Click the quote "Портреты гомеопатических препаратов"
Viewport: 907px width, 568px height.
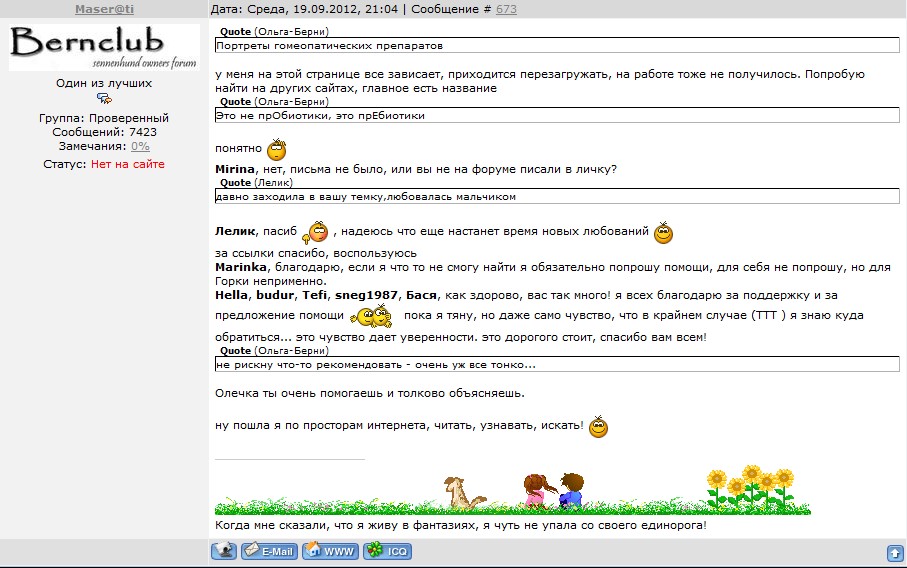click(557, 46)
